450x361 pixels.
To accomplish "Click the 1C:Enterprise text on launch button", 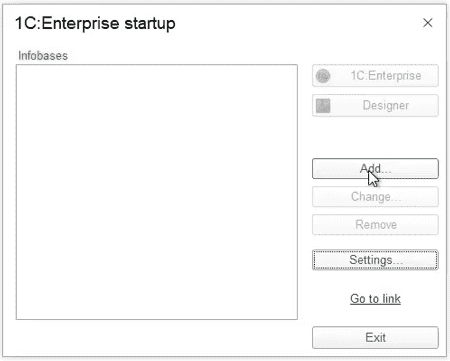I will (x=386, y=75).
